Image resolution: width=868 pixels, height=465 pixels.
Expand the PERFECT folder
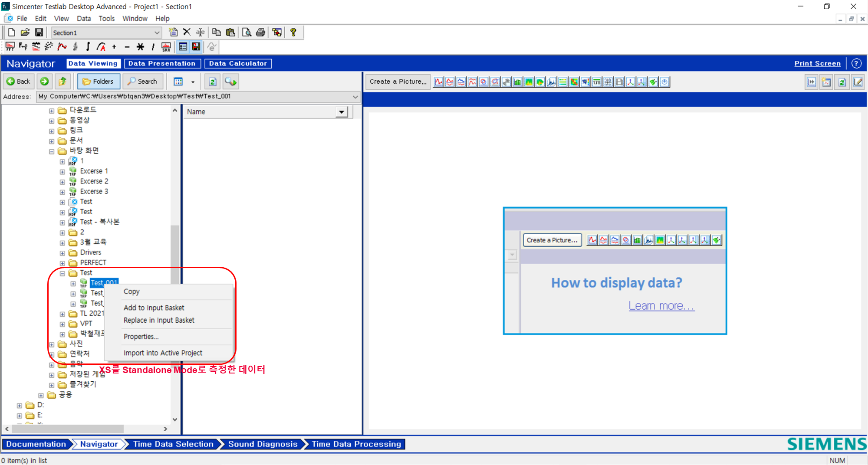click(62, 263)
